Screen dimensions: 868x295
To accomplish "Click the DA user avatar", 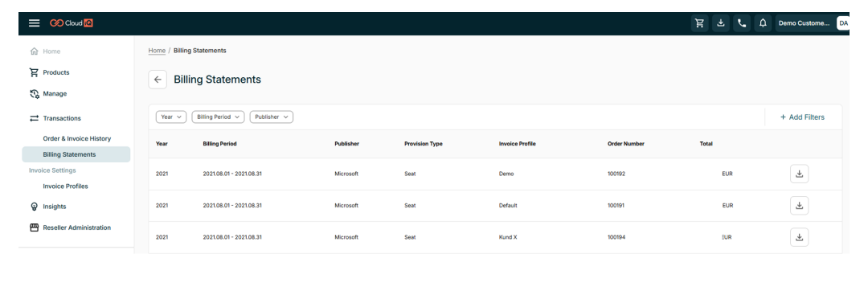I will coord(843,23).
